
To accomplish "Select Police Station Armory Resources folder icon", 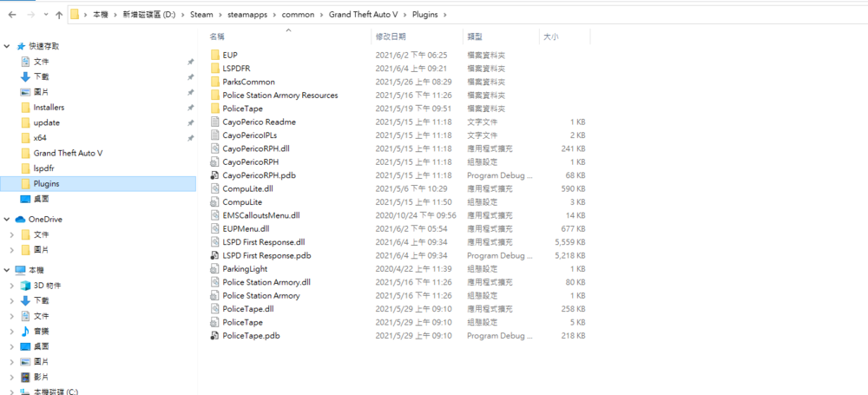I will (215, 95).
